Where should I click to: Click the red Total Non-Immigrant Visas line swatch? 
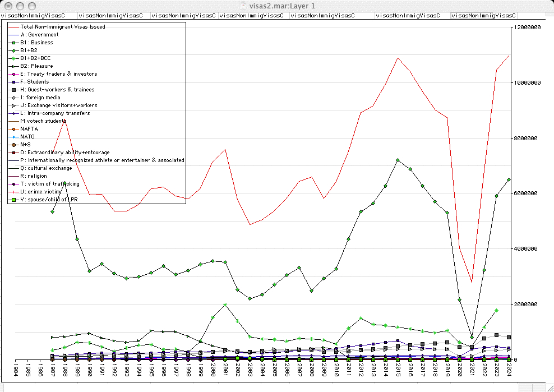(x=15, y=27)
